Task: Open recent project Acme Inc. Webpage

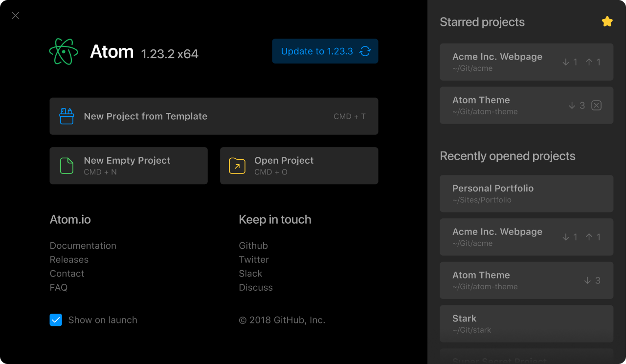Action: (526, 237)
